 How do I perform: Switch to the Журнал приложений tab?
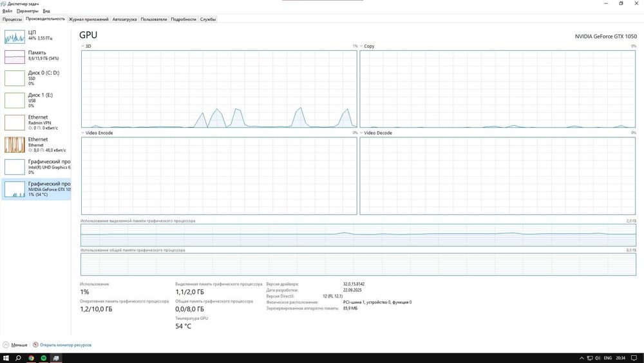point(89,19)
